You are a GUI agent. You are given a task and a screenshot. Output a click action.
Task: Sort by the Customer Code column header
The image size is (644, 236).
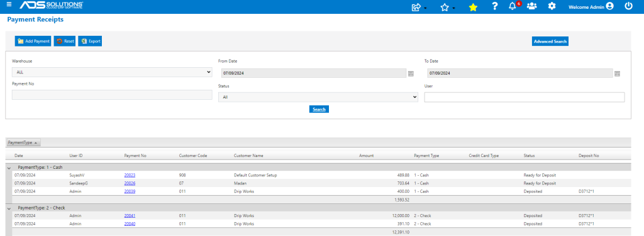193,156
